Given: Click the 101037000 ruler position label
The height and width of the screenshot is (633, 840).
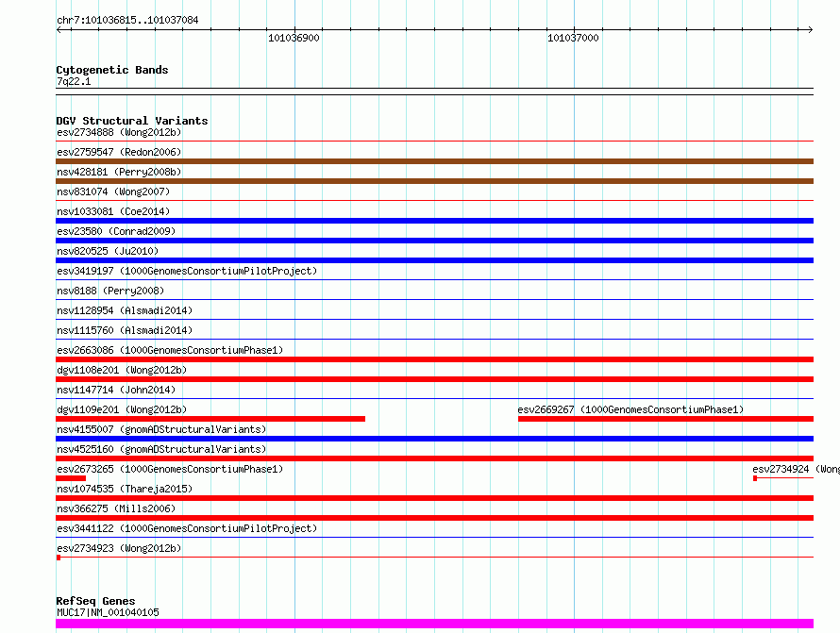Looking at the screenshot, I should (x=573, y=38).
